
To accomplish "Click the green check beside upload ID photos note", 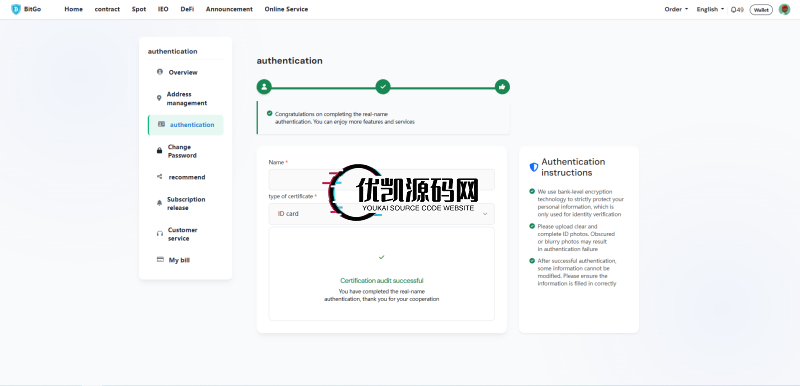I will click(532, 226).
